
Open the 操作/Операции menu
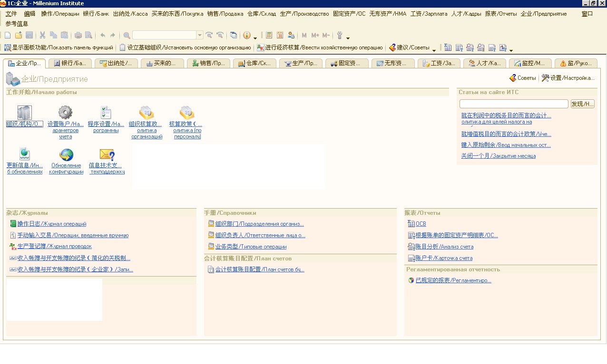tap(60, 14)
